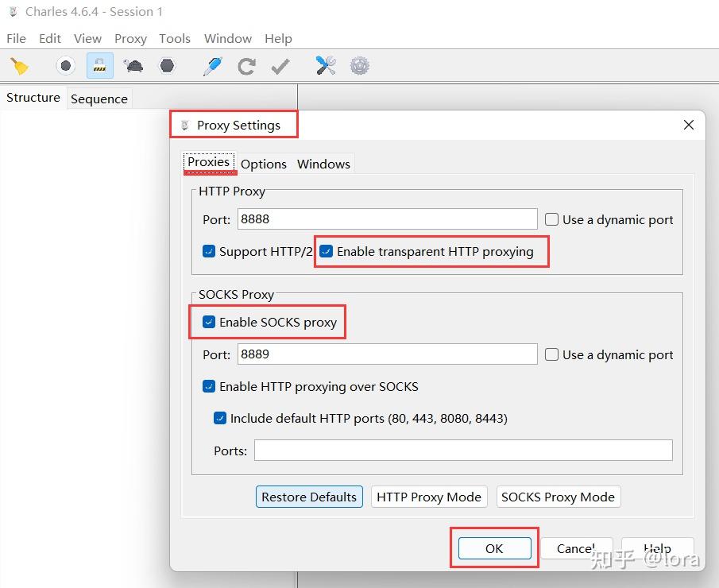This screenshot has width=719, height=588.
Task: Click the Cancel button
Action: point(577,548)
